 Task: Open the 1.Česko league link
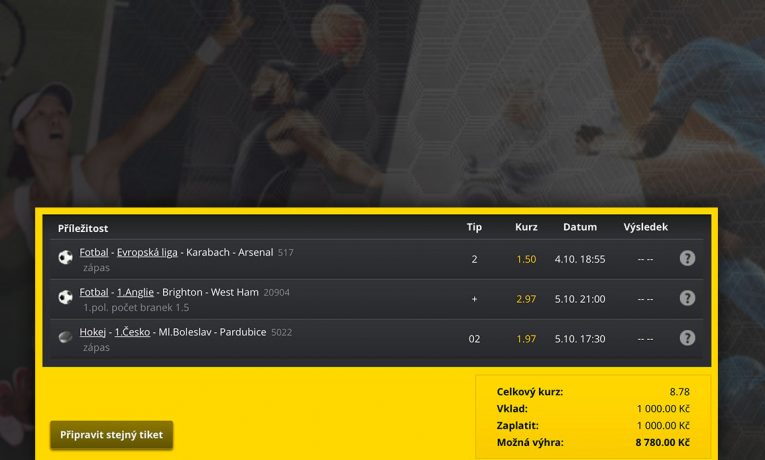click(132, 332)
